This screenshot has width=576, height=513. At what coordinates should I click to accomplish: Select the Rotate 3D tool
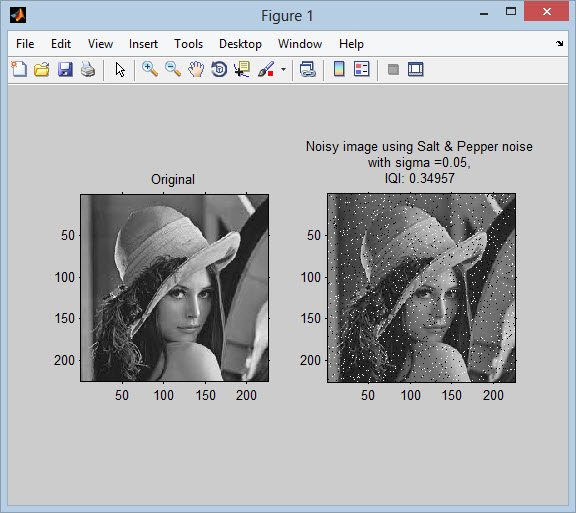click(219, 69)
